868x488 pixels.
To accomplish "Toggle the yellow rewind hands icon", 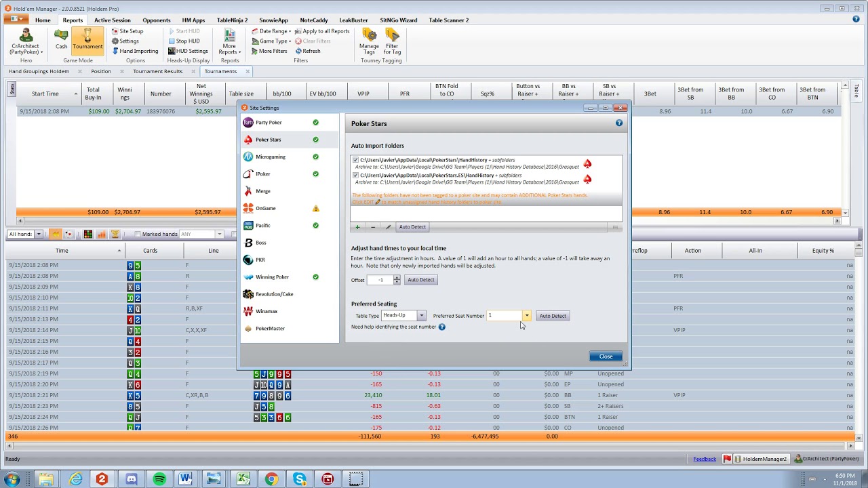I will click(56, 235).
